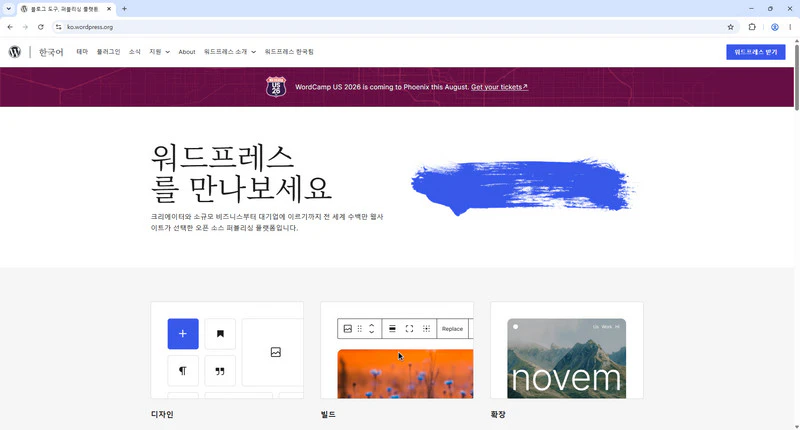
Task: Go back with the browser back arrow
Action: coord(10,27)
